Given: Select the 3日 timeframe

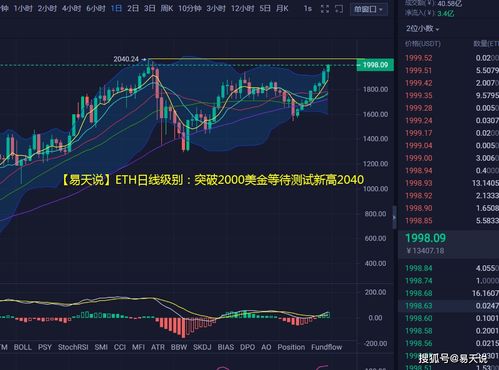Looking at the screenshot, I should click(x=150, y=8).
